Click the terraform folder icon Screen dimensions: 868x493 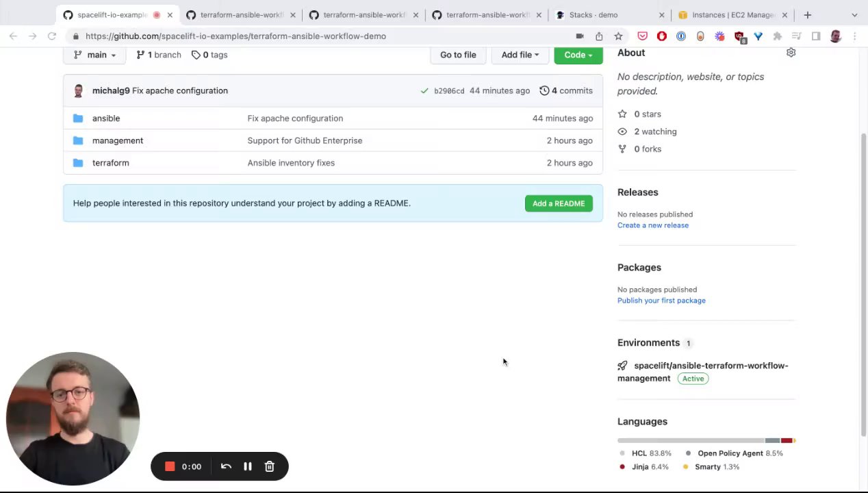pyautogui.click(x=78, y=163)
